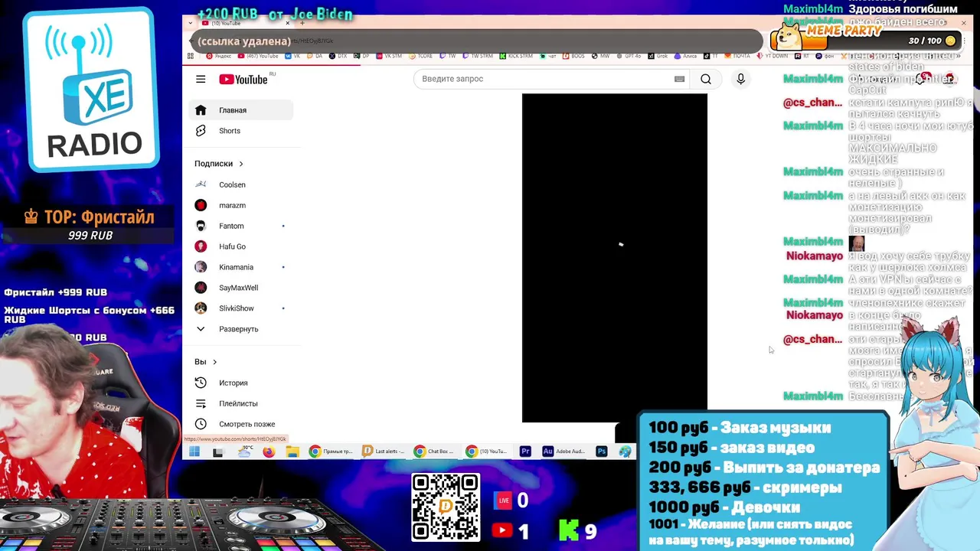Go to Главная in sidebar

pyautogui.click(x=241, y=110)
